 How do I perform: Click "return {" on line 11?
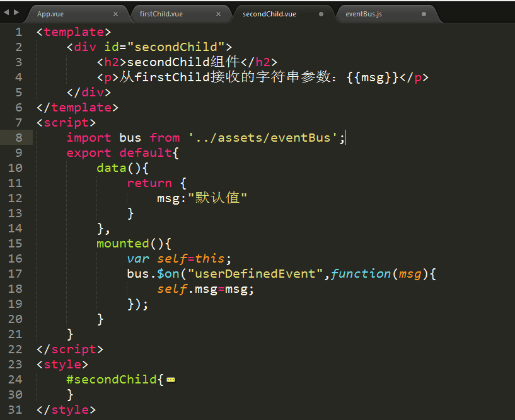[x=157, y=183]
